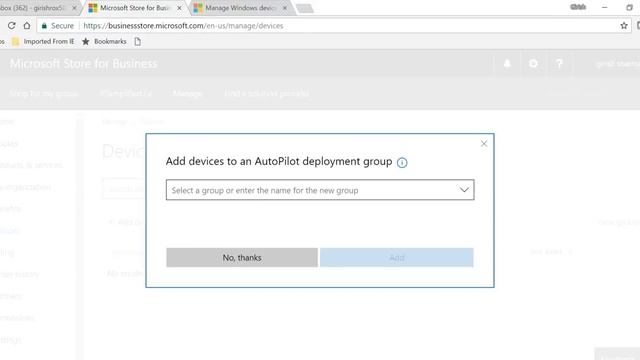Open the Manage menu in the store navigation
The height and width of the screenshot is (360, 640).
[x=187, y=93]
